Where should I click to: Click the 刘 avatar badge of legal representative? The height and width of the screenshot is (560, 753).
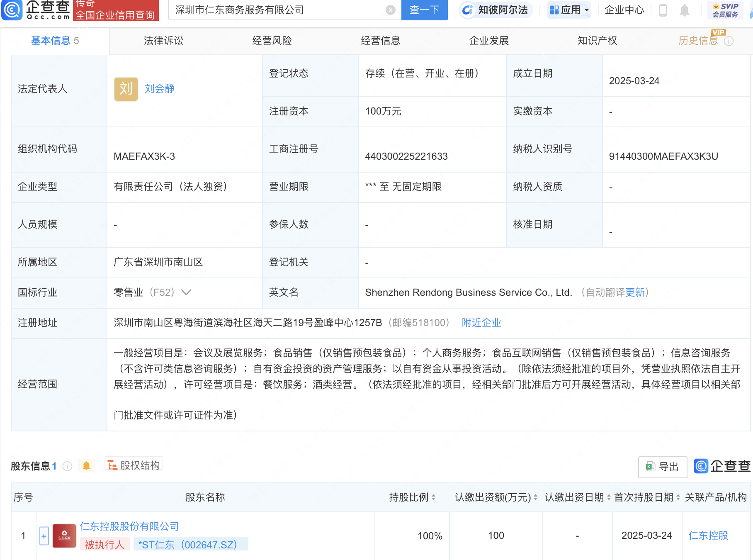tap(126, 89)
